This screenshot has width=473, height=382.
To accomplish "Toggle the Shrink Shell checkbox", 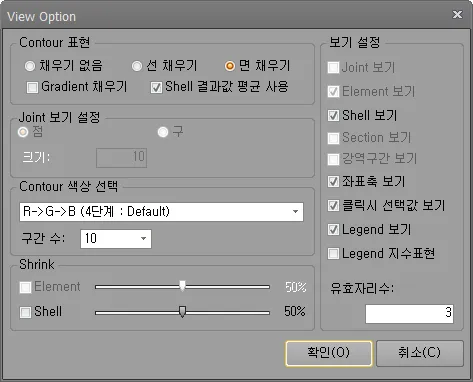I will tap(25, 312).
